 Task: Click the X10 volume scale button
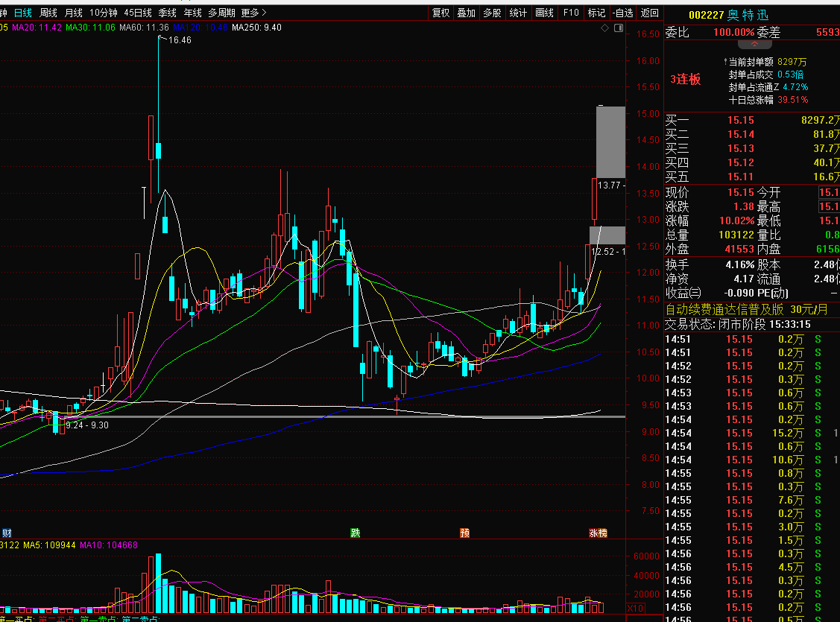(635, 608)
